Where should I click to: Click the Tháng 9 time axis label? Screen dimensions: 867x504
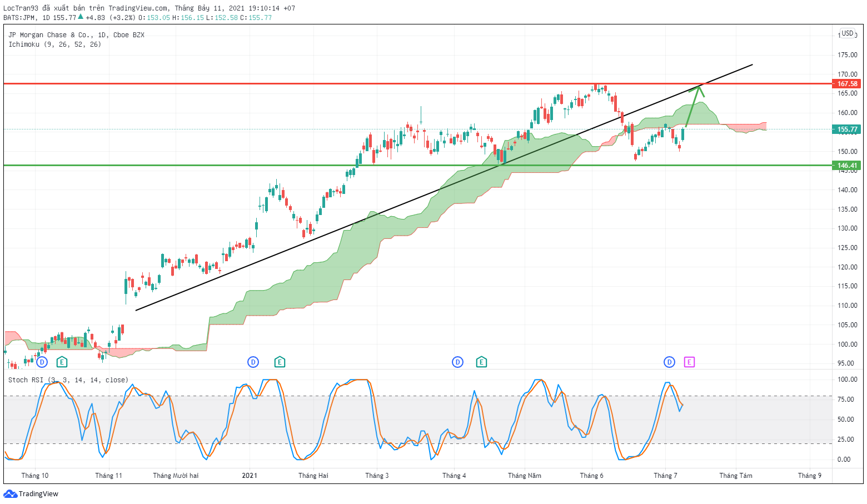810,476
